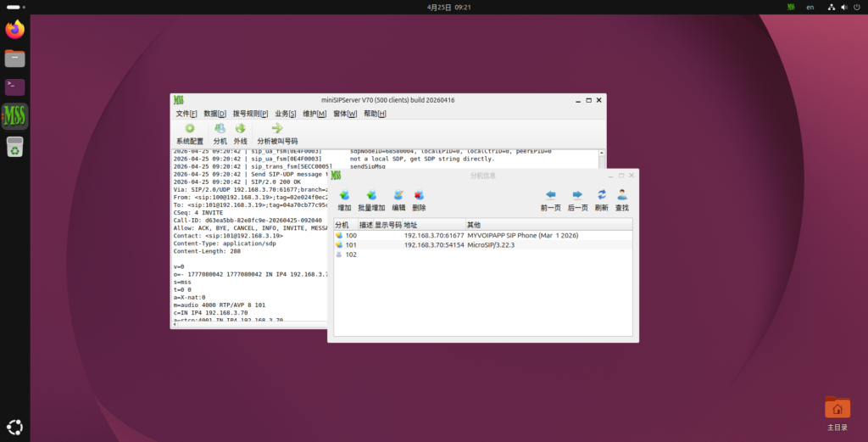The height and width of the screenshot is (442, 868).
Task: Click 批量增加 batch add icon
Action: click(x=371, y=200)
